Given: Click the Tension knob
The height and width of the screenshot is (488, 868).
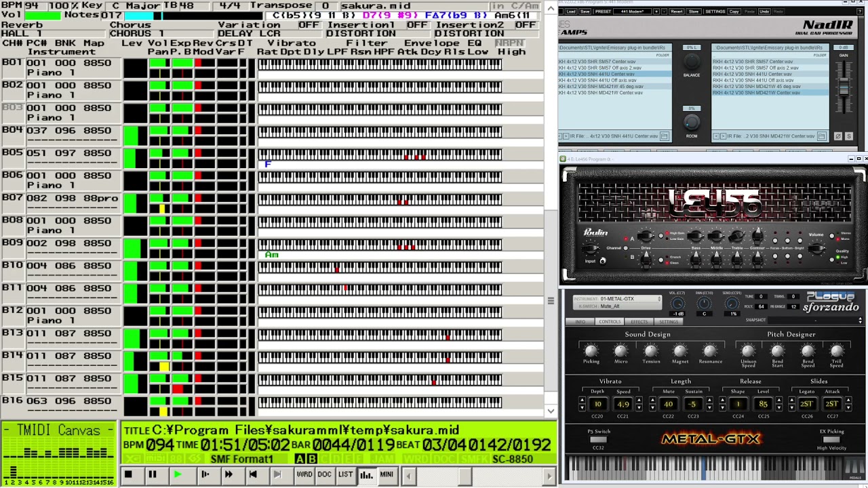Looking at the screenshot, I should pyautogui.click(x=651, y=350).
